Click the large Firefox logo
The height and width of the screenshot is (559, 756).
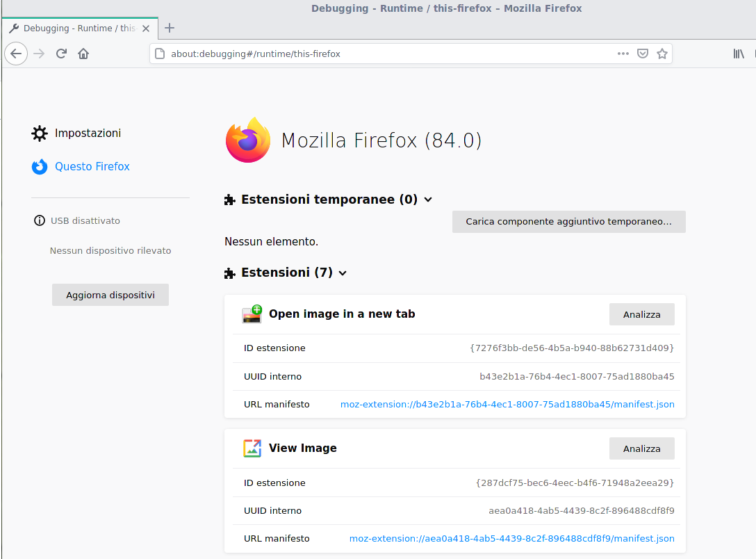click(248, 140)
